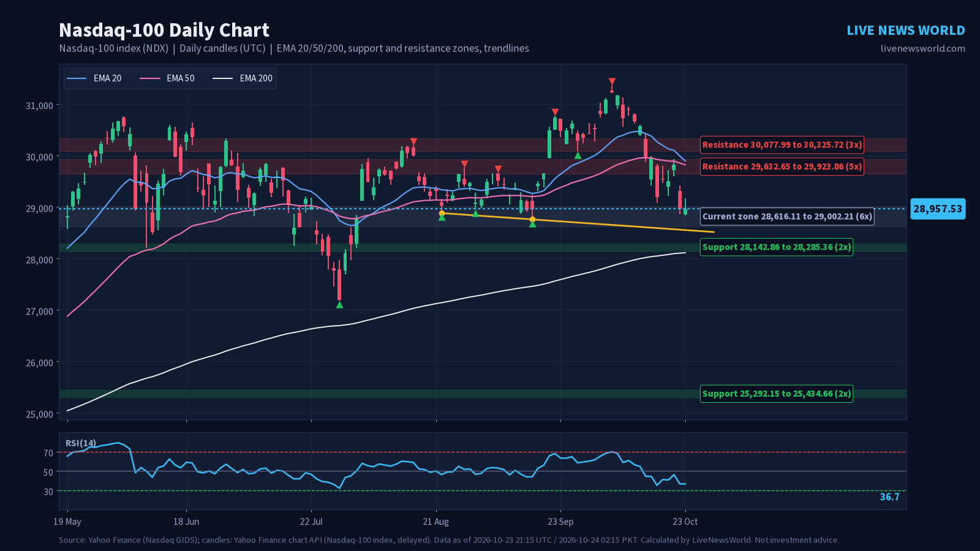This screenshot has height=551, width=980.
Task: Click the blue EMA 20 legend line swatch
Action: 77,78
